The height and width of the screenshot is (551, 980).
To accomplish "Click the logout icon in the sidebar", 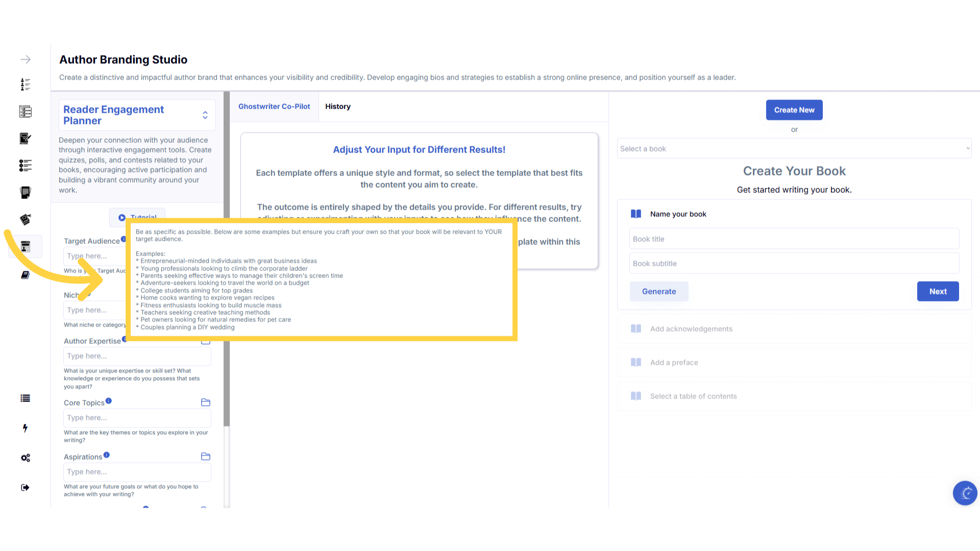I will tap(25, 487).
